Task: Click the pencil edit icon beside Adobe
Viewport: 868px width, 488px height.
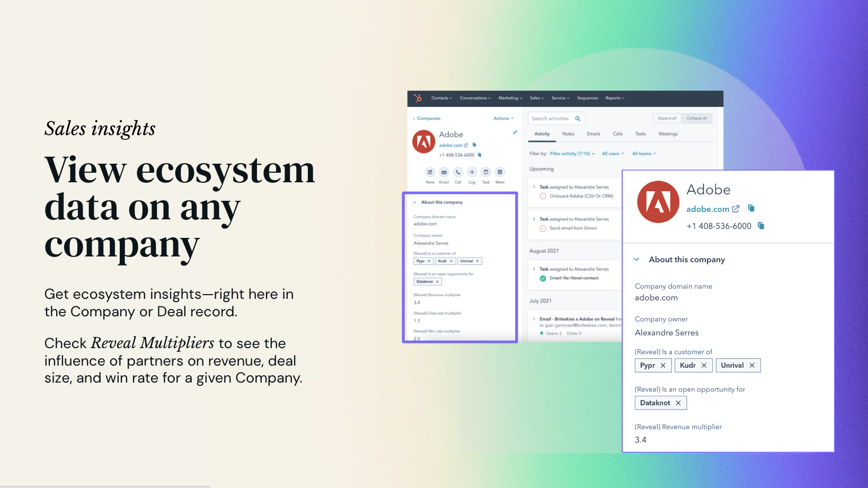Action: [x=515, y=132]
